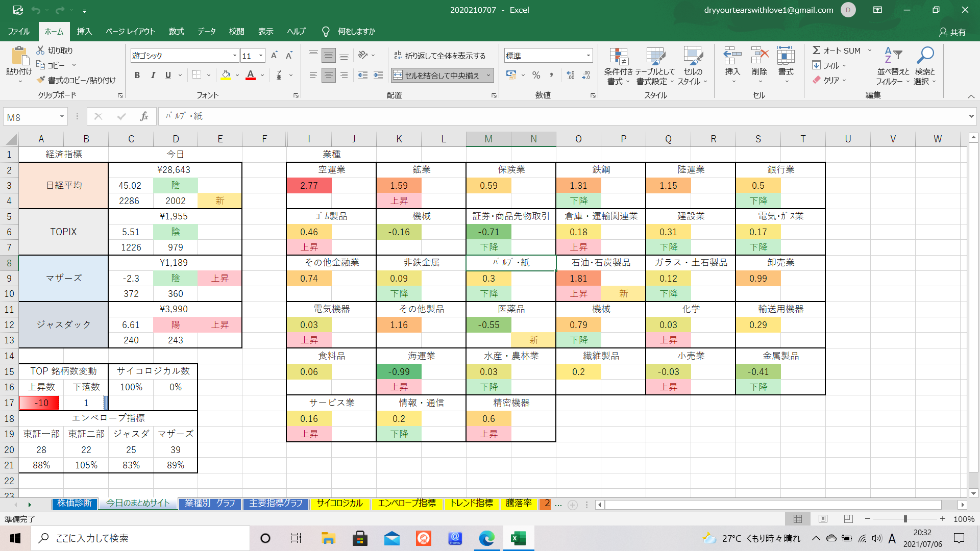Open Conditional Formatting icon

pyautogui.click(x=618, y=57)
